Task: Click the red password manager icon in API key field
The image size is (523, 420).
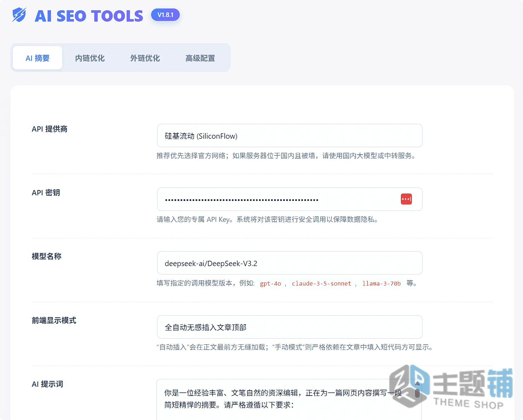Action: click(x=406, y=199)
